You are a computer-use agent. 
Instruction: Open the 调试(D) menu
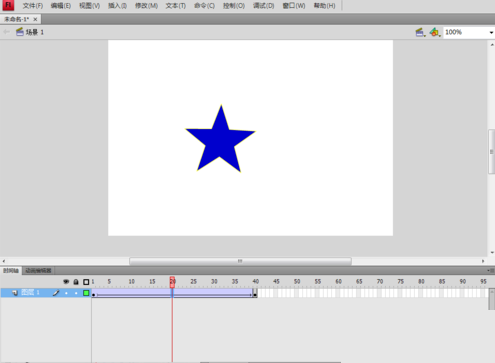tap(263, 6)
